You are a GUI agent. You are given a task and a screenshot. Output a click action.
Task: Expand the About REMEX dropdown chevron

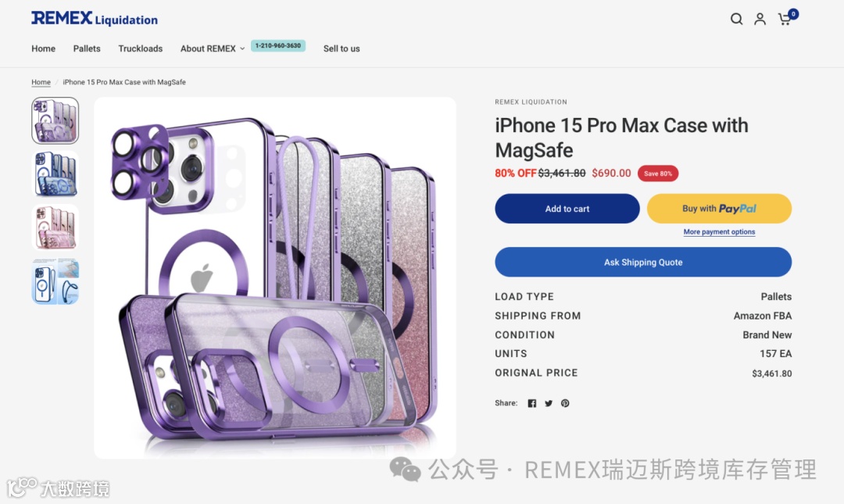coord(242,48)
